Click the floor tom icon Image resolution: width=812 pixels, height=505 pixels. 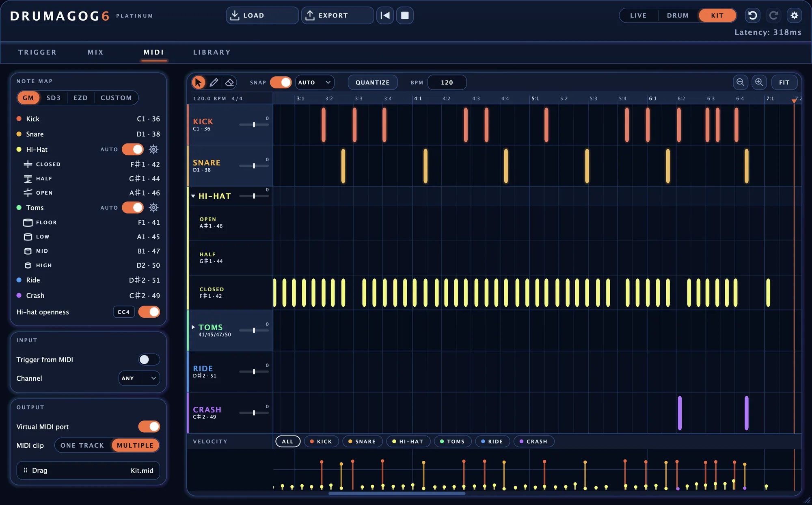pyautogui.click(x=28, y=223)
